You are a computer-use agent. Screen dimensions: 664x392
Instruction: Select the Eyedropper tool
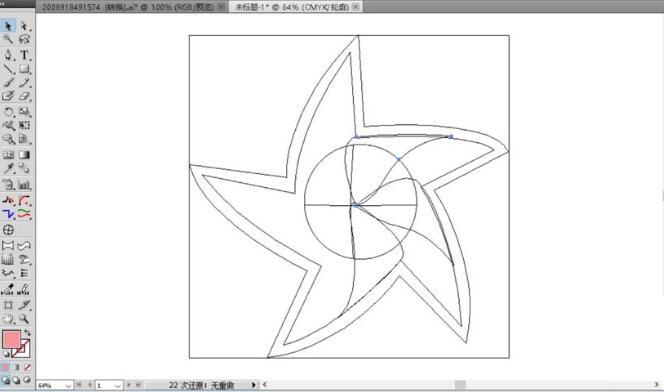(x=8, y=168)
